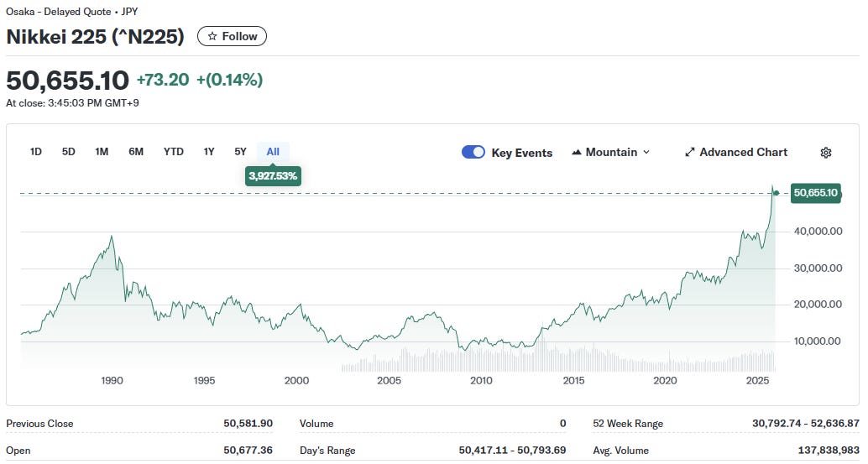Click the 1995 x-axis label
The height and width of the screenshot is (464, 868).
point(204,380)
